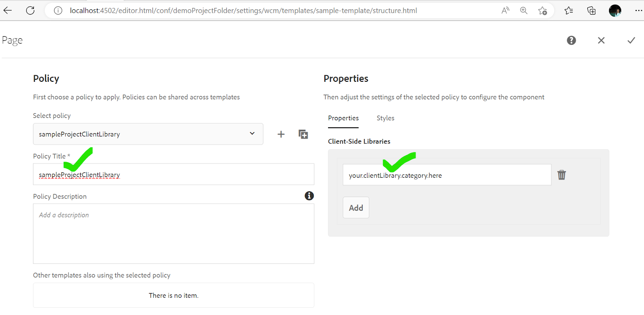The height and width of the screenshot is (315, 644).
Task: Open the browser zoom magnifier icon
Action: 524,11
